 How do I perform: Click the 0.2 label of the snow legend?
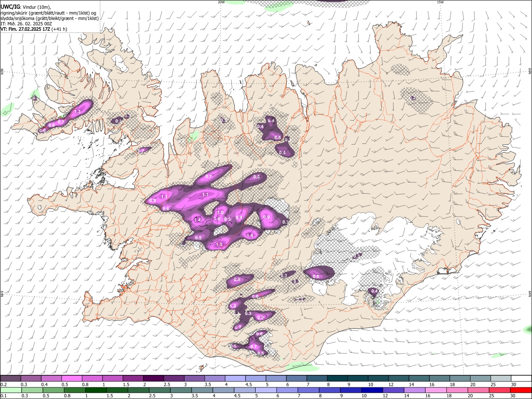[x=3, y=384]
